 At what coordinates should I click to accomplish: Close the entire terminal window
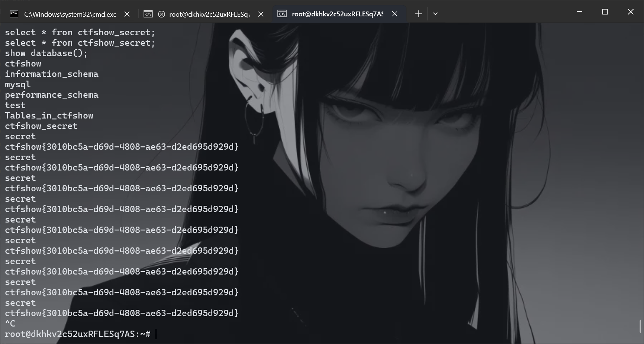tap(631, 12)
